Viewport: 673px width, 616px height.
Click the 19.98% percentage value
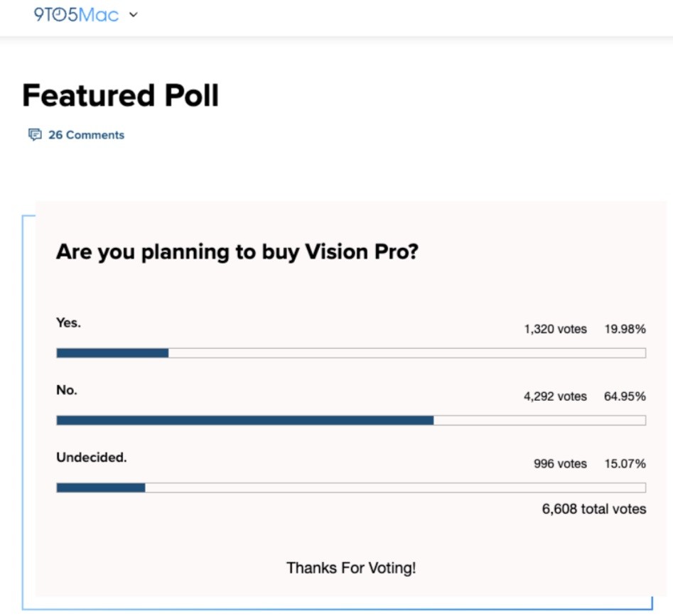point(625,329)
